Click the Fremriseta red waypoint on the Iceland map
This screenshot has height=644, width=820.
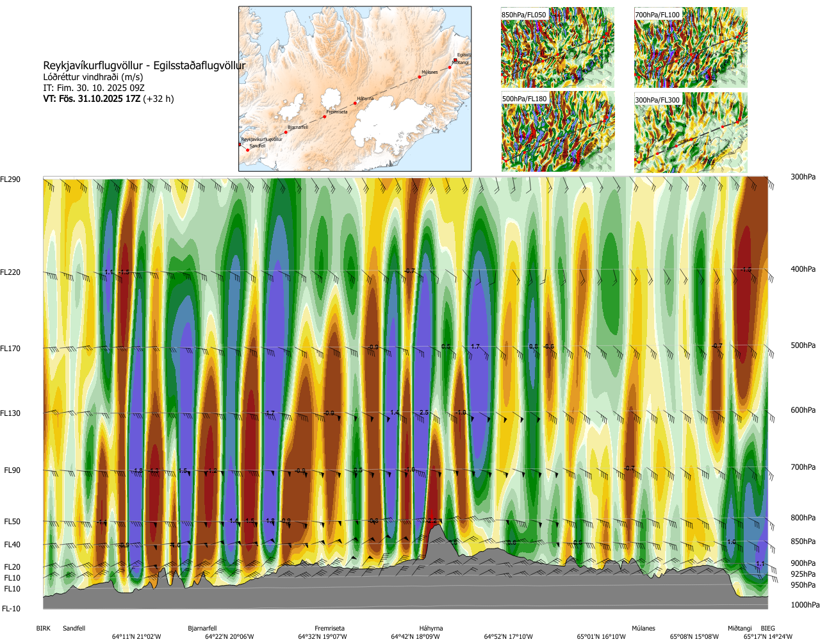325,117
